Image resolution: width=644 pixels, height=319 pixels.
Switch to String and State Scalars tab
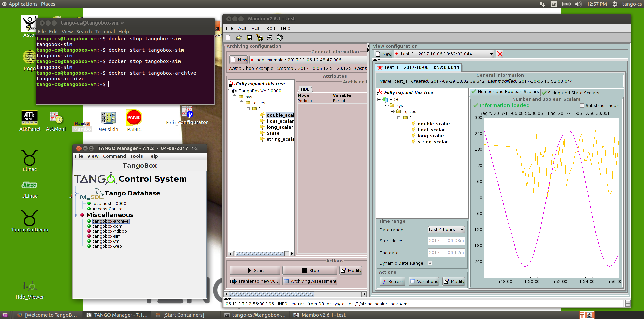pyautogui.click(x=570, y=93)
